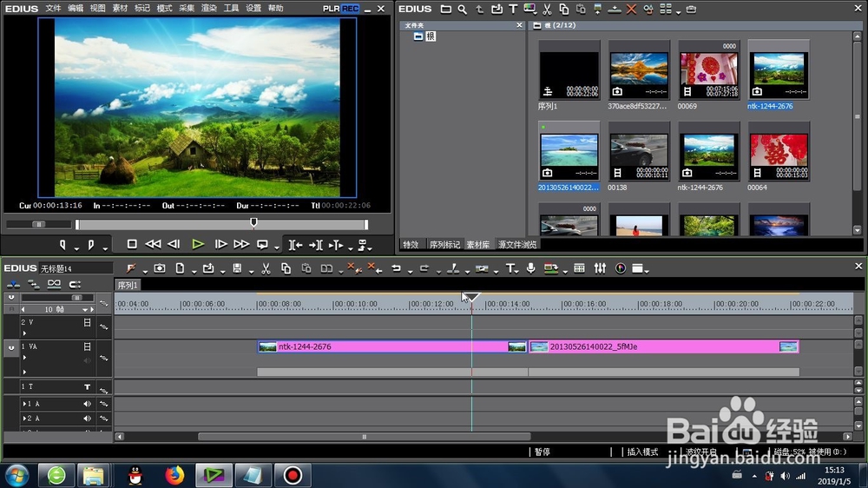Open the title creation dropdown arrow

[x=517, y=272]
